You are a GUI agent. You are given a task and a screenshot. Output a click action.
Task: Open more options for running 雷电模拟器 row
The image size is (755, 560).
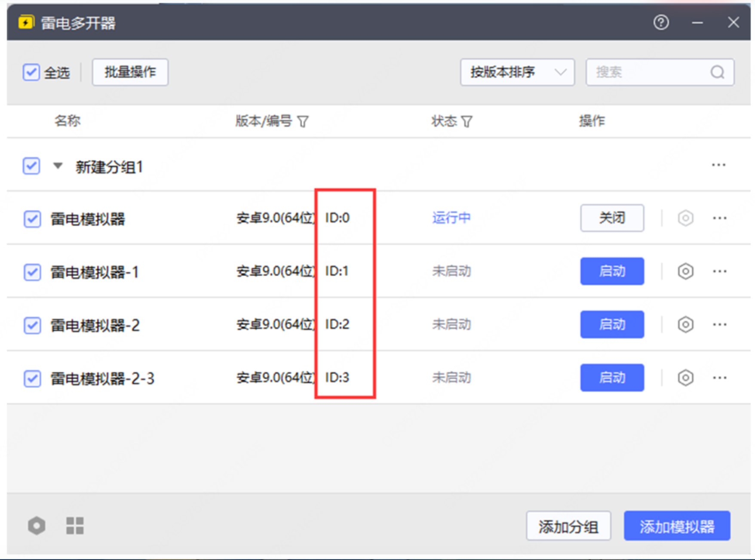point(720,218)
